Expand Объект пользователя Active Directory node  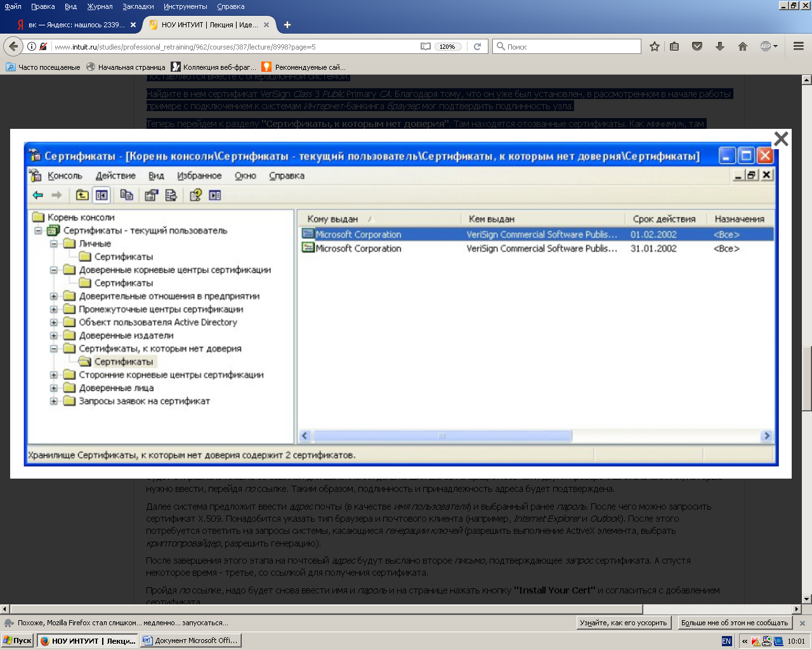[54, 322]
